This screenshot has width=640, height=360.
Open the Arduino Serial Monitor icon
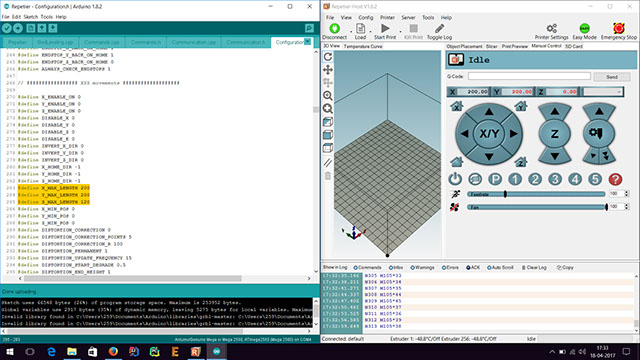(309, 28)
